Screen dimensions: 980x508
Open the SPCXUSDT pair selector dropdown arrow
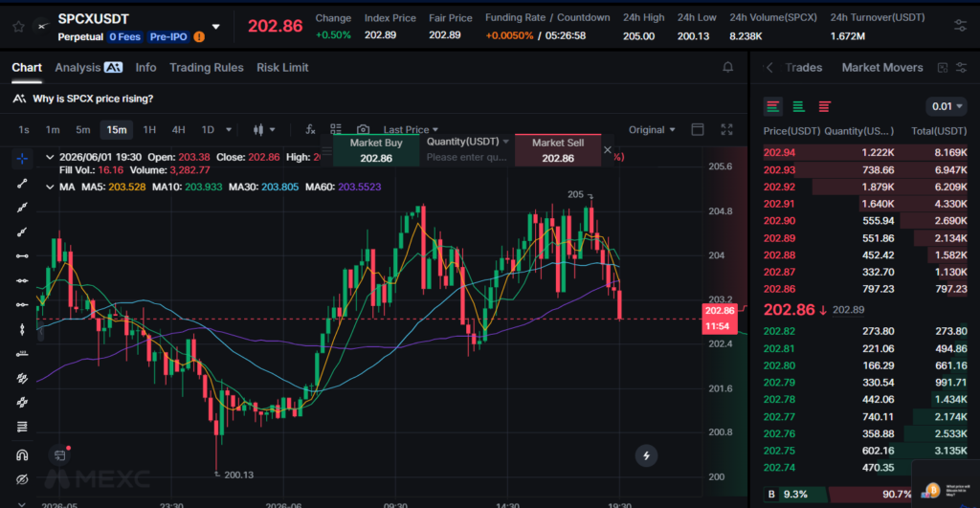(215, 27)
